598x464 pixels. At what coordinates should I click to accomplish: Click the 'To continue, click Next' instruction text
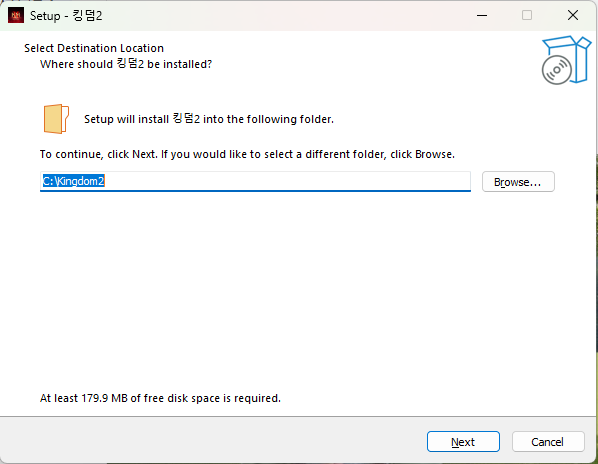coord(247,154)
